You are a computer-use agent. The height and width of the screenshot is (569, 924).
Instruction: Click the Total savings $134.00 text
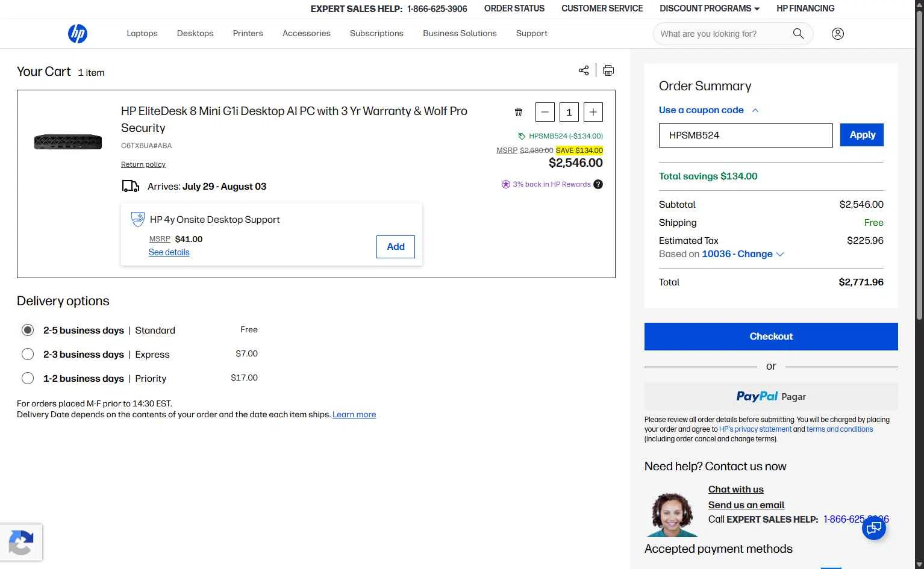tap(708, 176)
